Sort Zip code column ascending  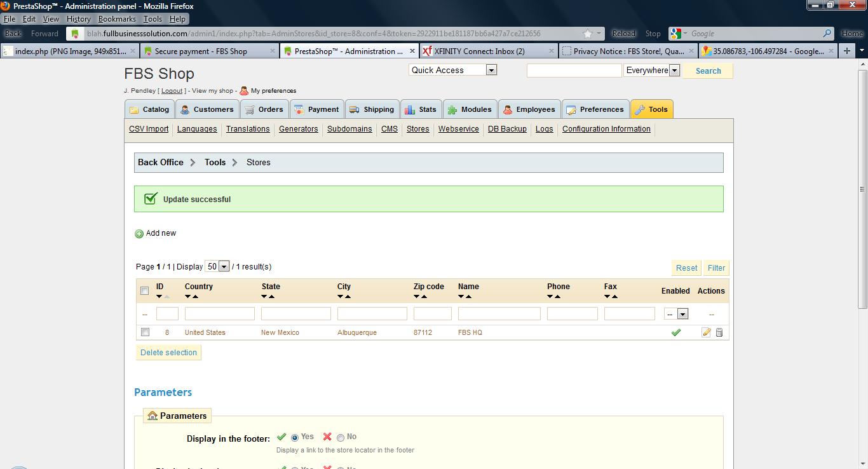[x=424, y=297]
